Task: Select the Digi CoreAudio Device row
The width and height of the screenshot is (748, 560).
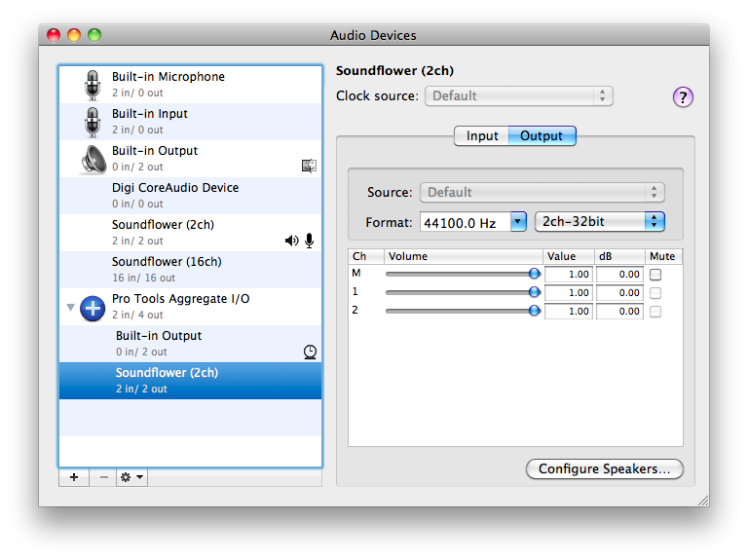Action: (190, 196)
